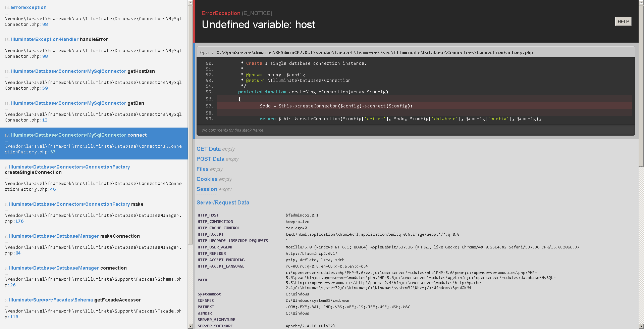Select frame 6 DatabaseManager connection

click(x=94, y=276)
